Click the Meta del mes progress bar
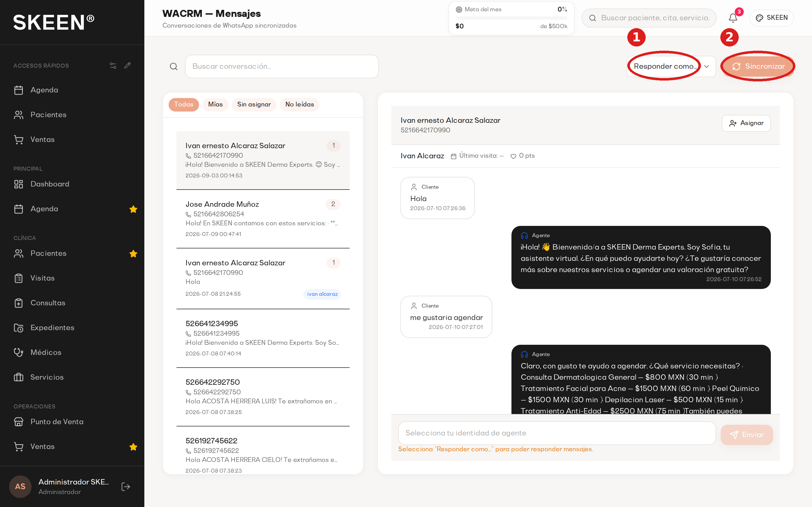 (511, 18)
